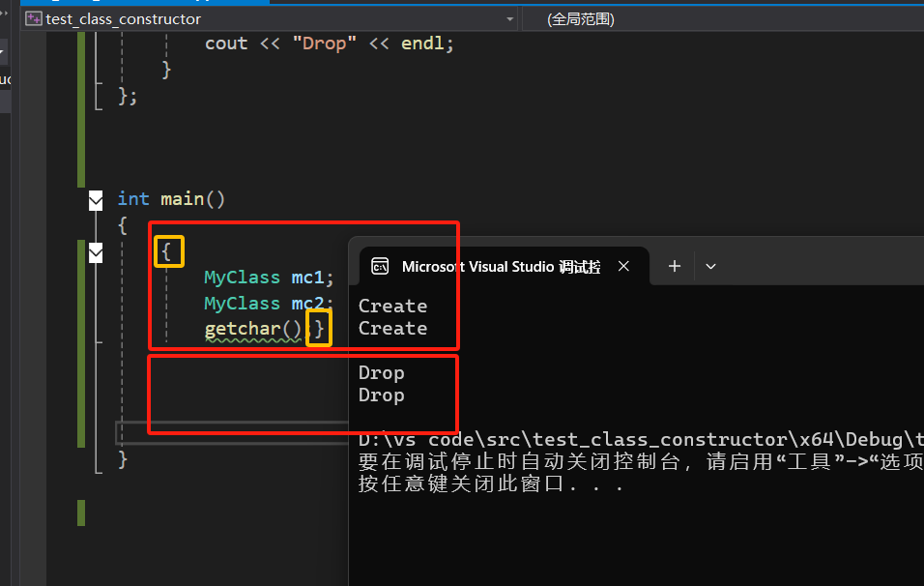The width and height of the screenshot is (924, 586).
Task: Click MyClass type on the mc2 line
Action: pyautogui.click(x=242, y=304)
